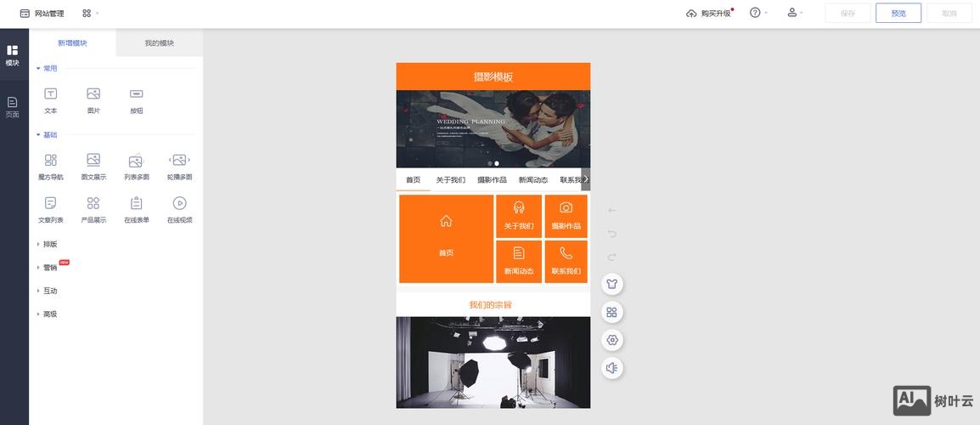This screenshot has width=980, height=425.
Task: Add the 按钮 button module
Action: click(137, 99)
